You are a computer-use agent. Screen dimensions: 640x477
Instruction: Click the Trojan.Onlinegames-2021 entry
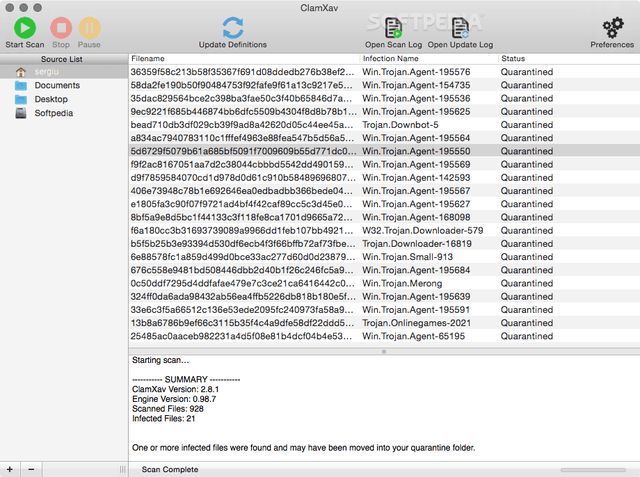(416, 323)
